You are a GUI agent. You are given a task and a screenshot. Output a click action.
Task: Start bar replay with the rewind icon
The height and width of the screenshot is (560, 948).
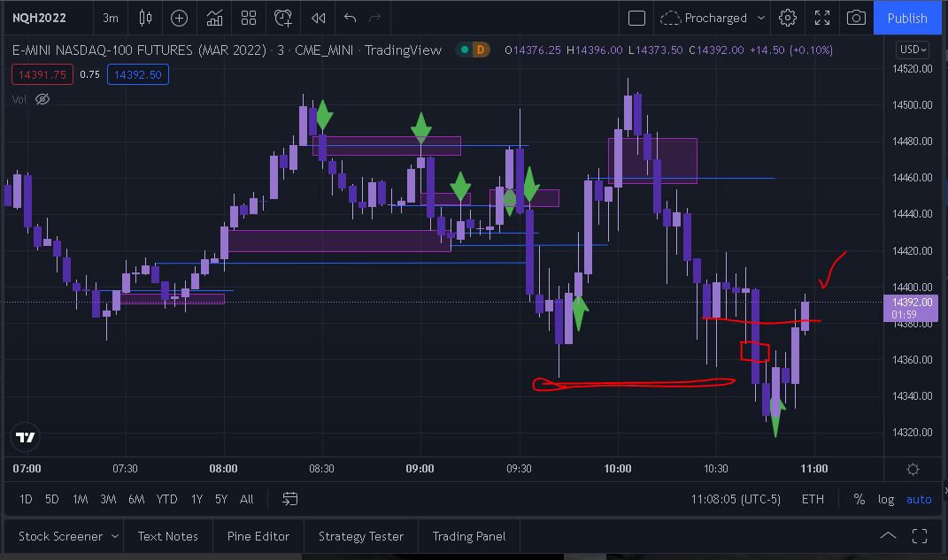(318, 18)
